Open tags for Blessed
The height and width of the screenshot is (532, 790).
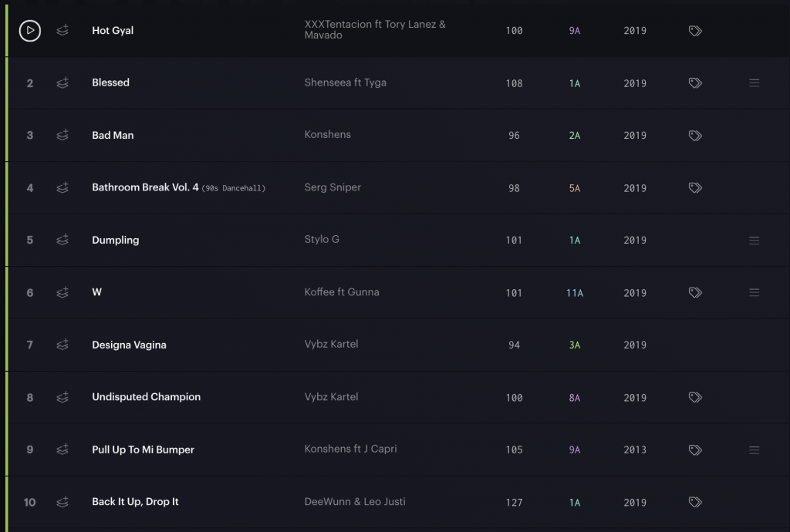(x=695, y=83)
